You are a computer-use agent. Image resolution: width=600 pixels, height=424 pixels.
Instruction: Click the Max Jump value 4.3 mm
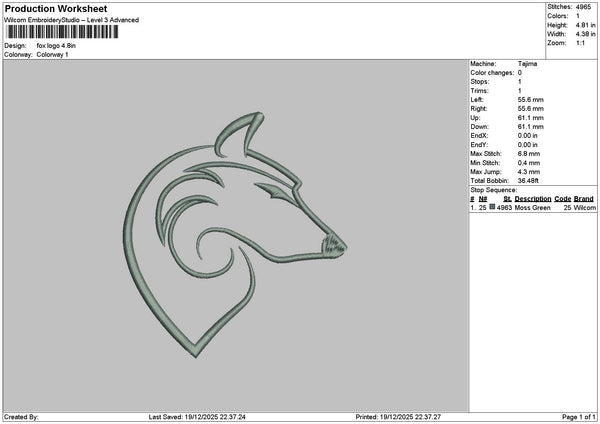(529, 172)
